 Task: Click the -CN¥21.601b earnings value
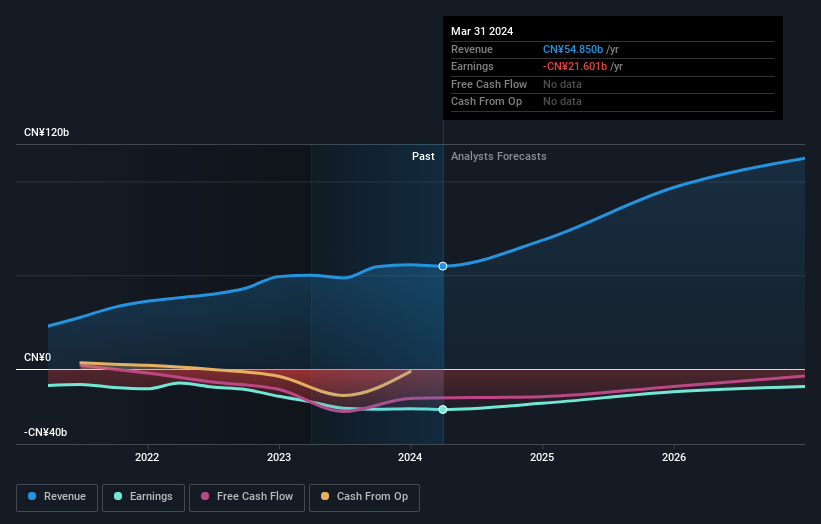(575, 66)
